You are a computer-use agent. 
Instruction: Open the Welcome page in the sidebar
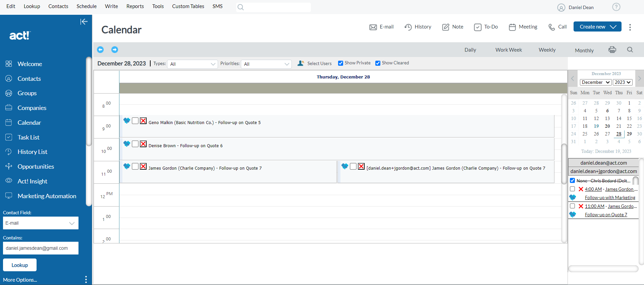(30, 64)
